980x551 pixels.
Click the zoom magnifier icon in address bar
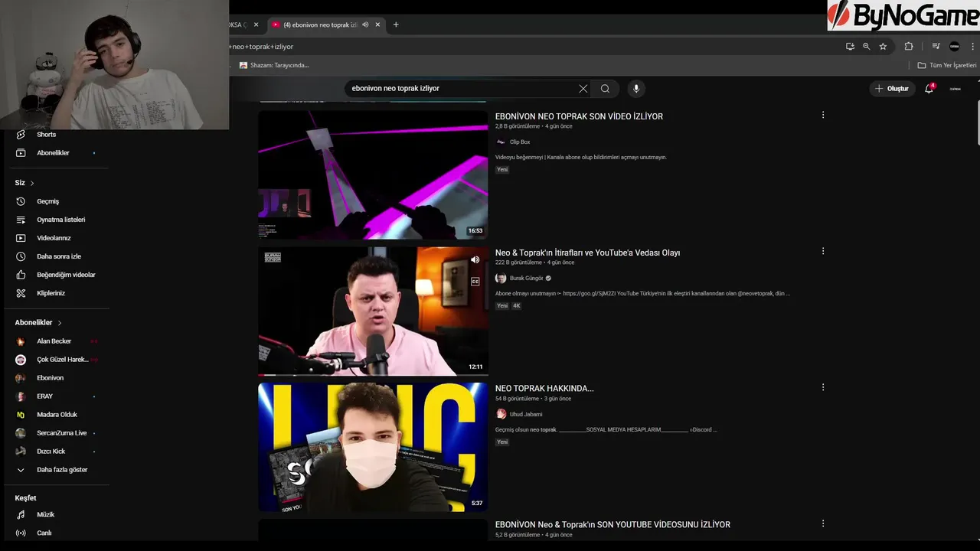(866, 47)
